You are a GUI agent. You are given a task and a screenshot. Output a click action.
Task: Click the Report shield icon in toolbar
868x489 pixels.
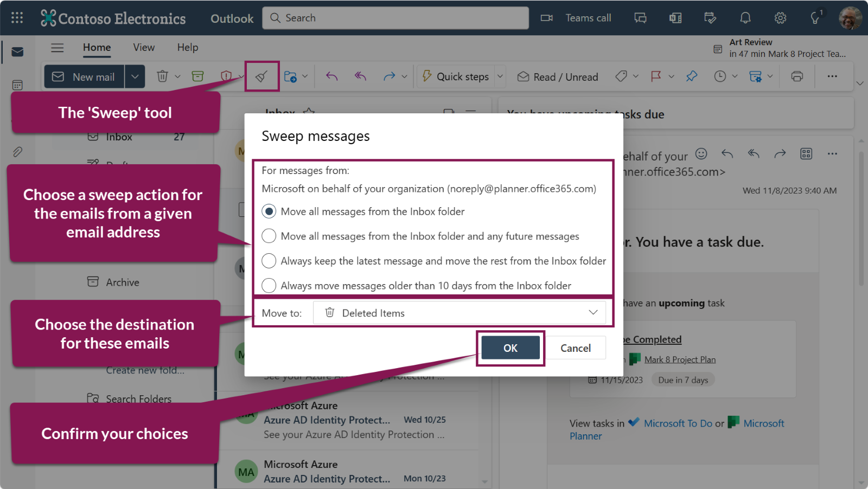[226, 76]
